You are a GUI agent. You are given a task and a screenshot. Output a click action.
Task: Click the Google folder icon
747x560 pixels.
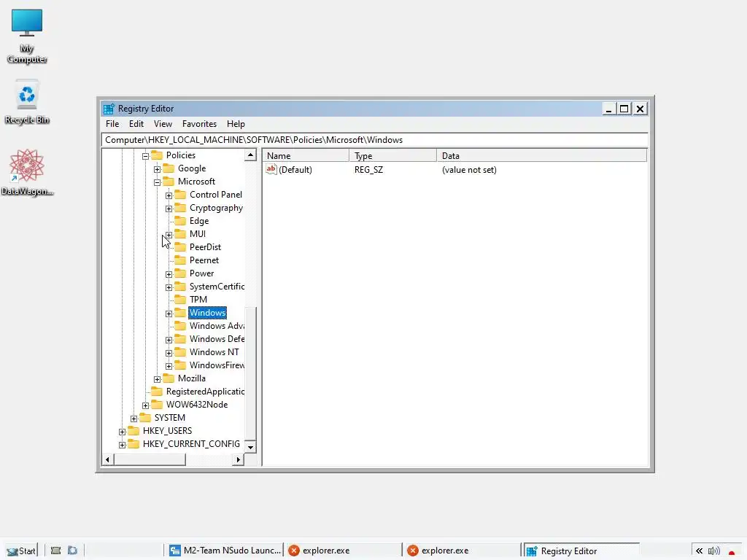point(169,168)
